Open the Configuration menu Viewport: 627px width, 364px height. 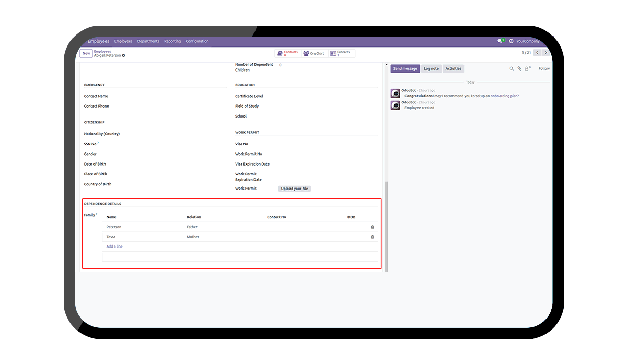tap(197, 41)
